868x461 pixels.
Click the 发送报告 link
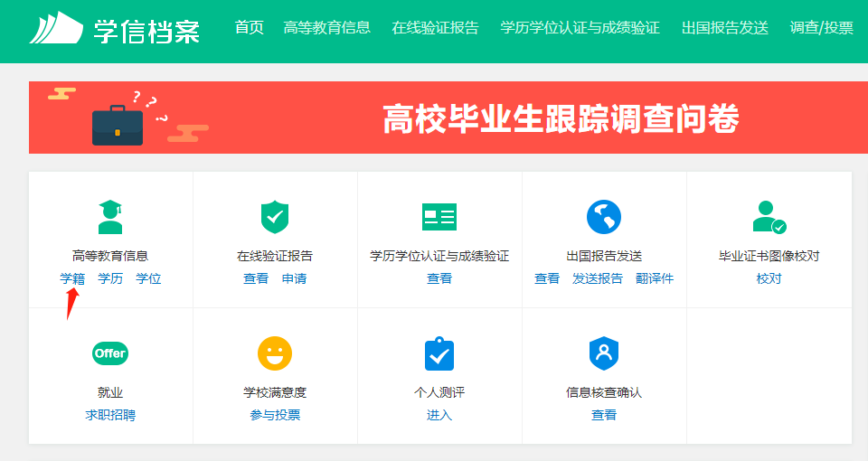pos(598,278)
